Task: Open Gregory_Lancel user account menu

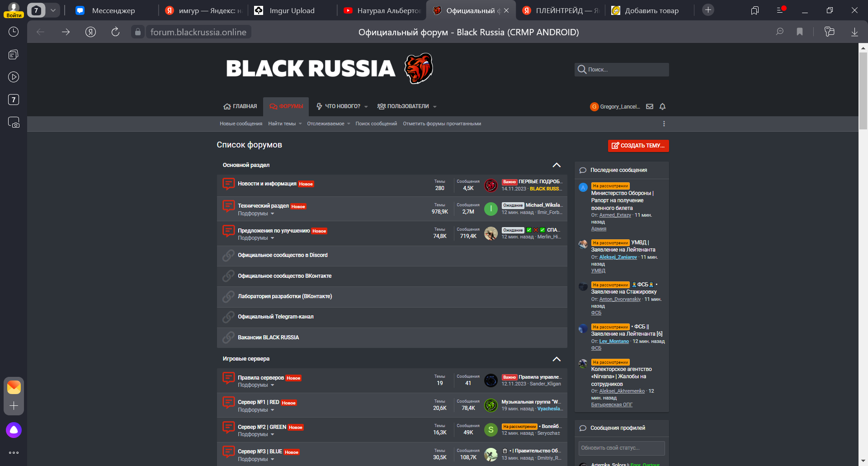Action: pyautogui.click(x=615, y=107)
